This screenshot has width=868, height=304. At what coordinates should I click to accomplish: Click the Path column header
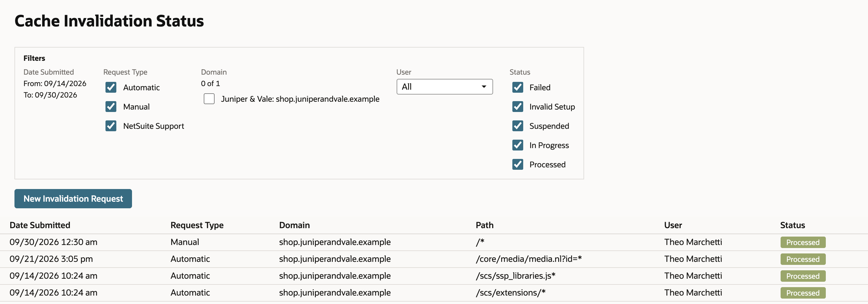485,225
